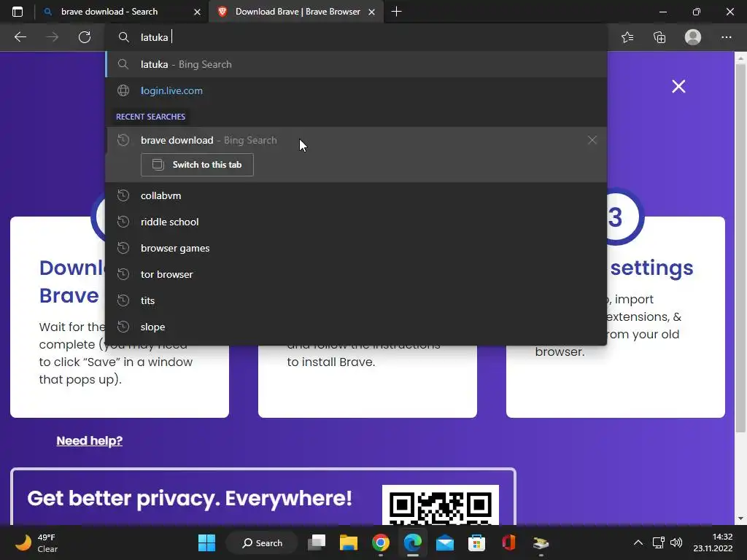This screenshot has height=560, width=747.
Task: Open Settings and more ellipsis menu
Action: tap(726, 37)
